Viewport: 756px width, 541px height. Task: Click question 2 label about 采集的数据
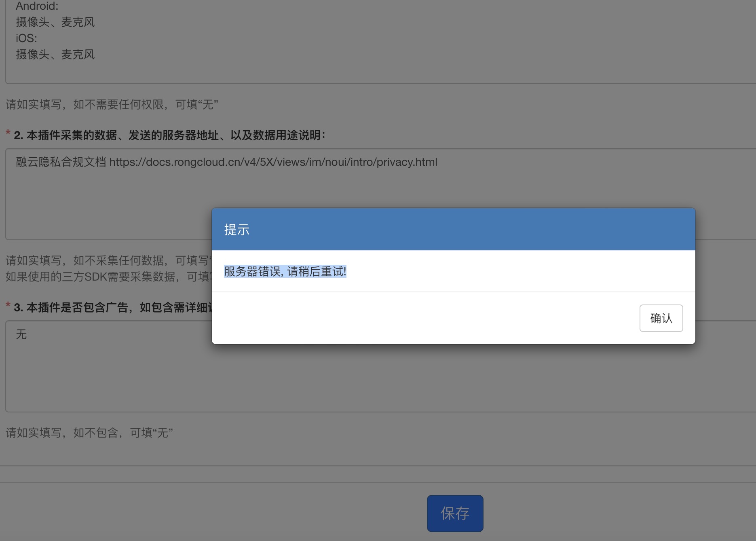coord(170,135)
